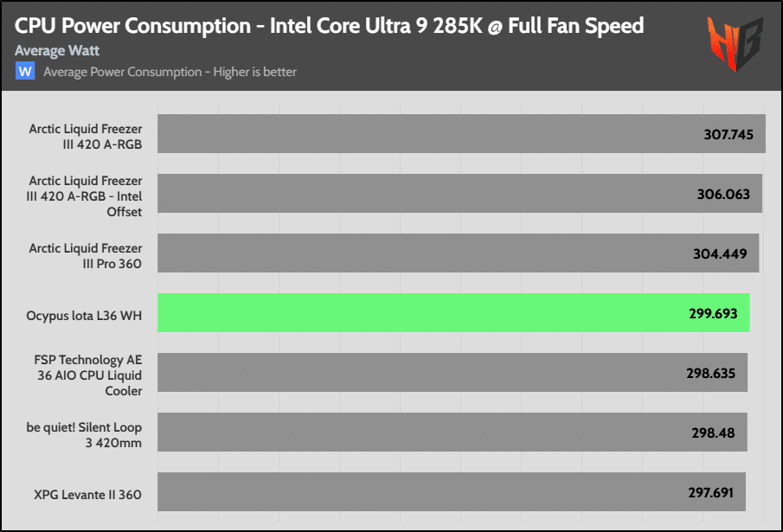Click the blue W watt unit icon

coord(25,71)
